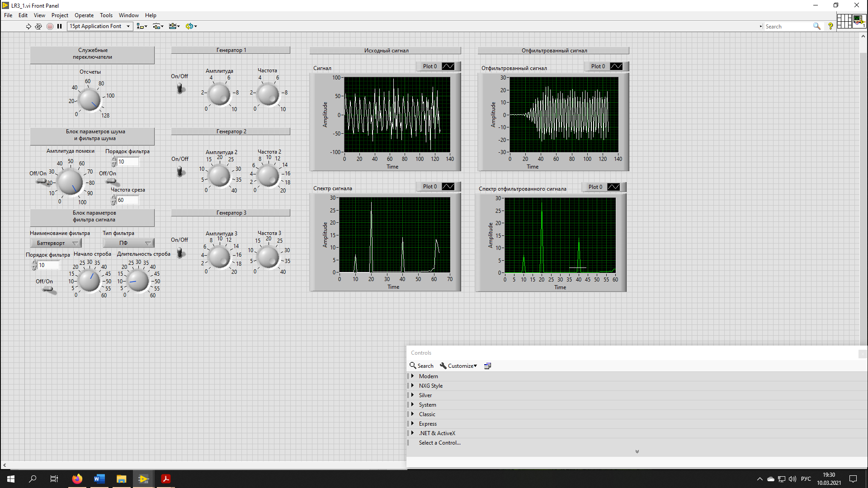This screenshot has width=868, height=488.
Task: Click the Context Help question mark
Action: point(830,26)
